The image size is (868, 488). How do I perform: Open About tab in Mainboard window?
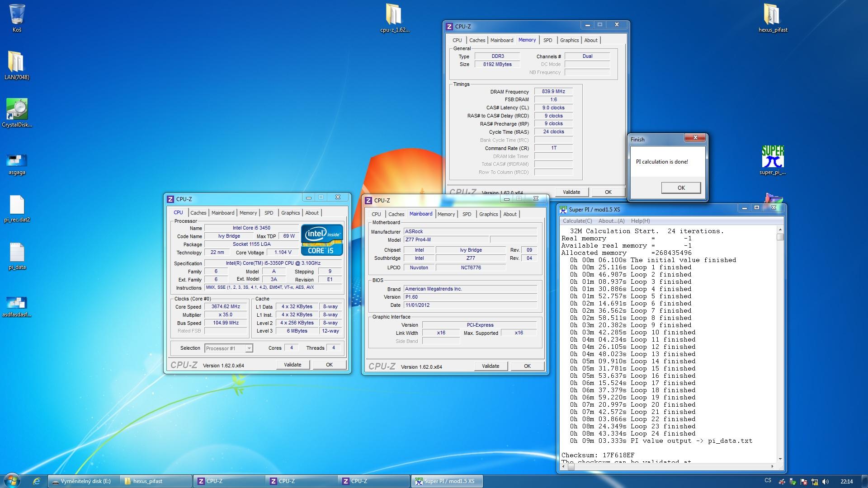tap(510, 214)
